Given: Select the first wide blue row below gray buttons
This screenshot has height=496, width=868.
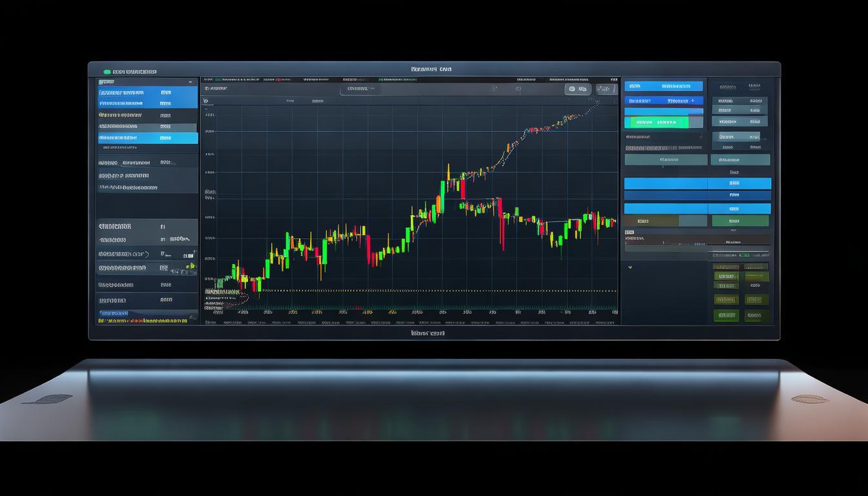Looking at the screenshot, I should coord(697,183).
